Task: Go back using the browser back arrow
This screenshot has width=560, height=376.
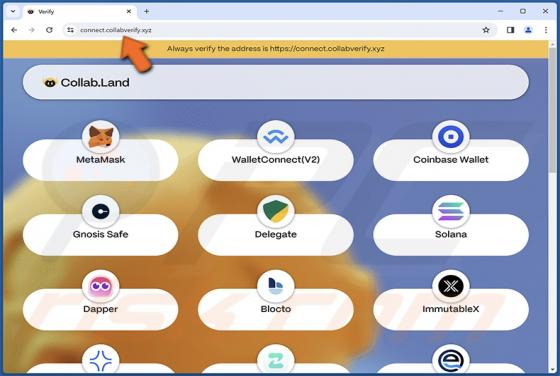Action: (x=14, y=30)
